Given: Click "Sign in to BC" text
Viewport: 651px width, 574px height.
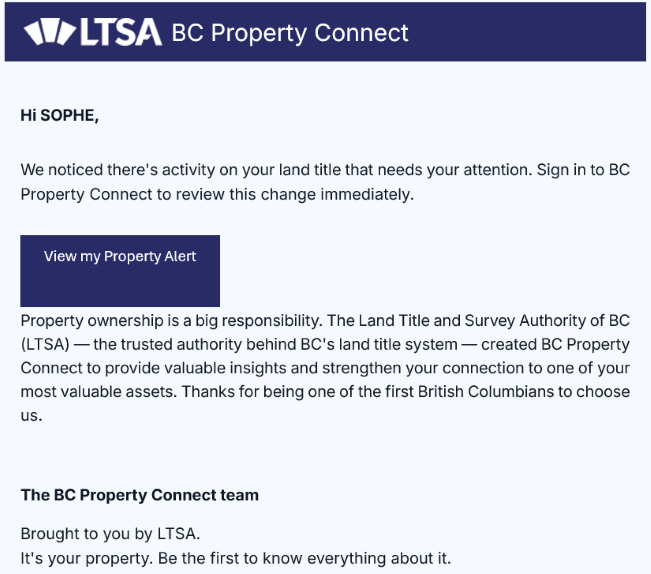Looking at the screenshot, I should (584, 170).
